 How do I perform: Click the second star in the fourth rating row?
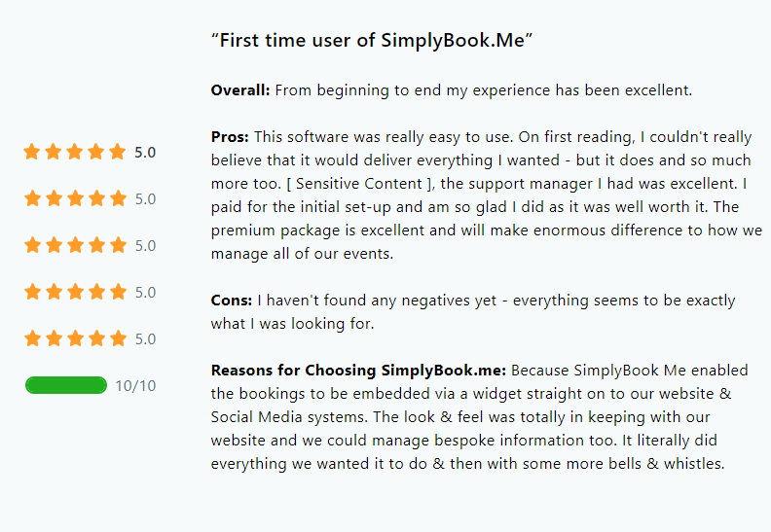[x=55, y=292]
